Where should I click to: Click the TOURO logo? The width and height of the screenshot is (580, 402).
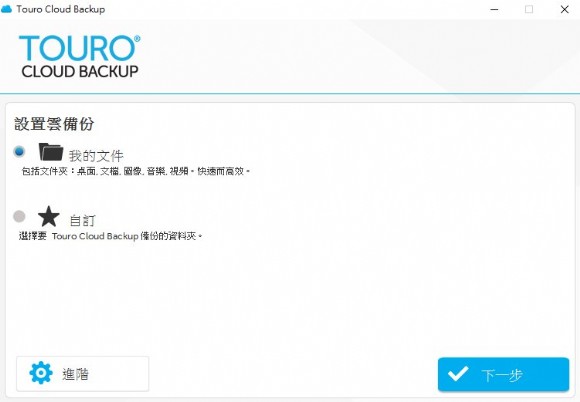click(80, 48)
